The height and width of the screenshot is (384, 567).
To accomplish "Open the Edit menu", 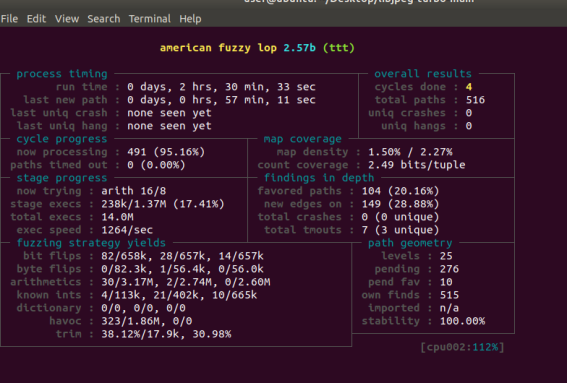I will pyautogui.click(x=36, y=19).
